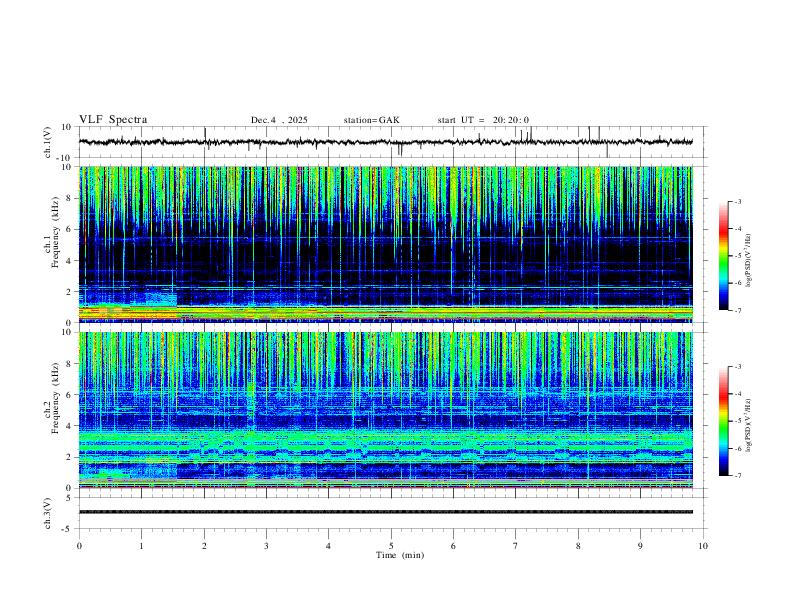Click the ch.3 voltage trace band

386,512
